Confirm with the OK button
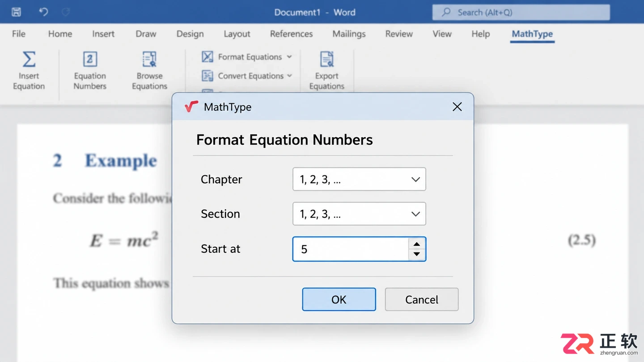Screen dimensions: 644x362 [339, 299]
